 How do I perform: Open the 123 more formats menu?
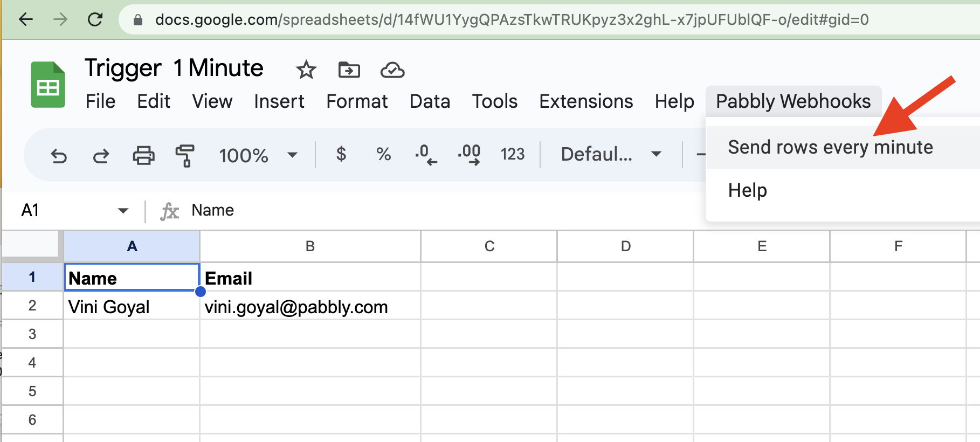coord(512,155)
